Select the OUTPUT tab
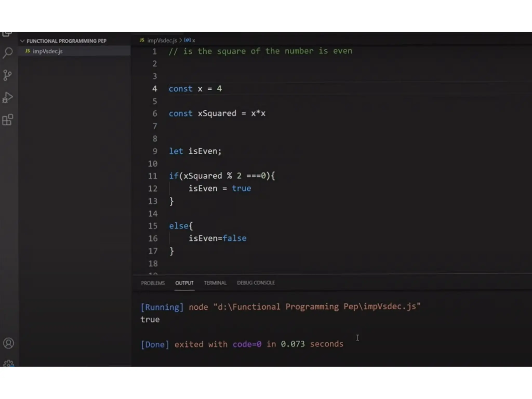This screenshot has height=399, width=532. 184,283
